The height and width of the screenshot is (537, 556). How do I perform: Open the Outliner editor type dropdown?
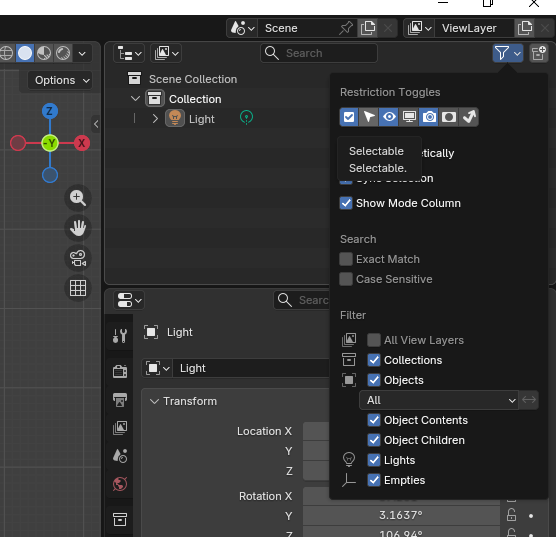tap(129, 53)
